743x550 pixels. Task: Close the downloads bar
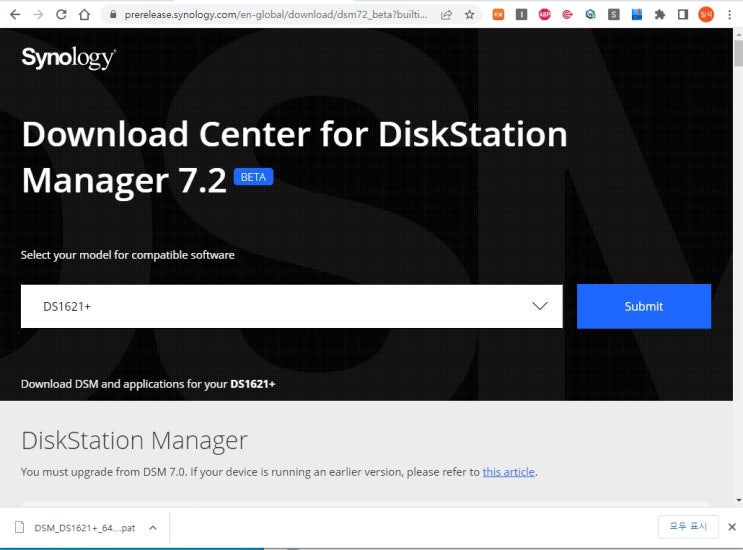(732, 527)
